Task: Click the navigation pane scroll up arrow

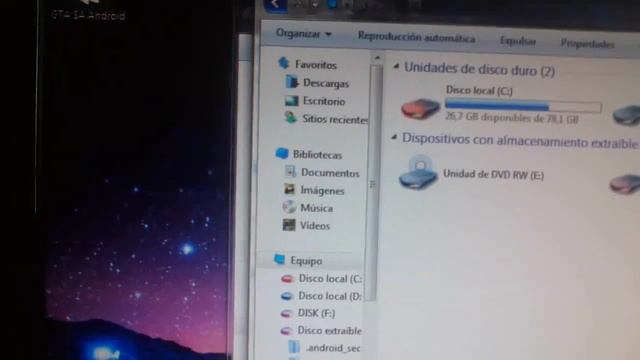Action: (x=377, y=58)
